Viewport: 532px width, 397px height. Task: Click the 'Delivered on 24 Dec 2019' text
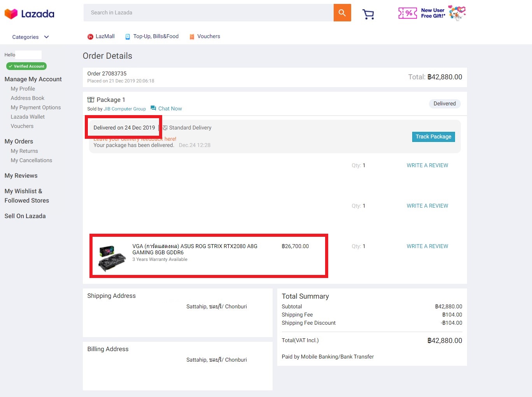[124, 128]
